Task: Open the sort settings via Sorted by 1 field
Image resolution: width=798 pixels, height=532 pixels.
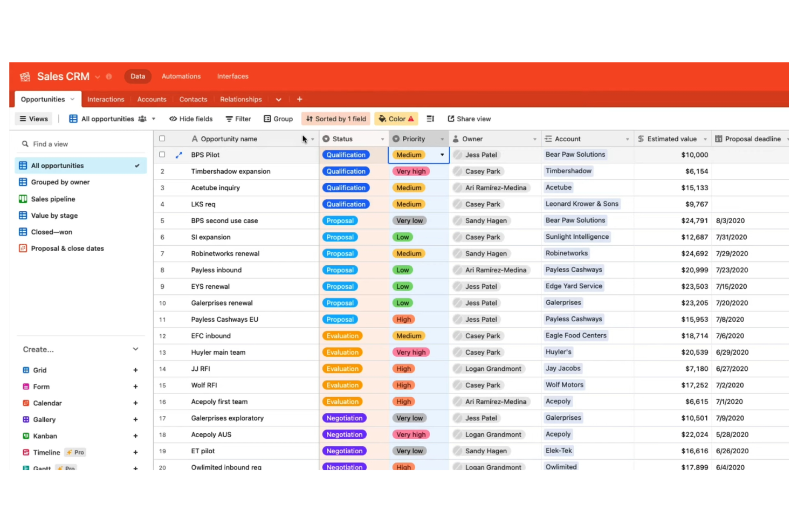Action: point(335,119)
